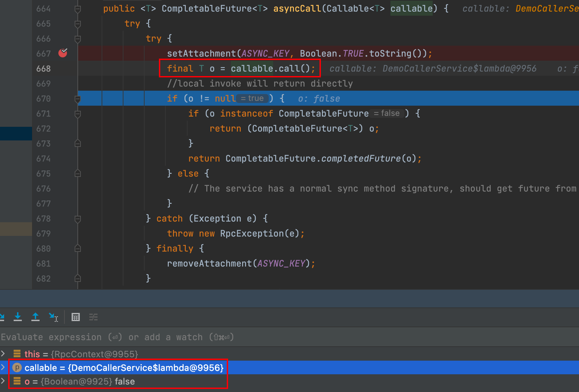Select the 'o = {Boolean@9925} false' row
The width and height of the screenshot is (579, 392).
[x=289, y=381]
